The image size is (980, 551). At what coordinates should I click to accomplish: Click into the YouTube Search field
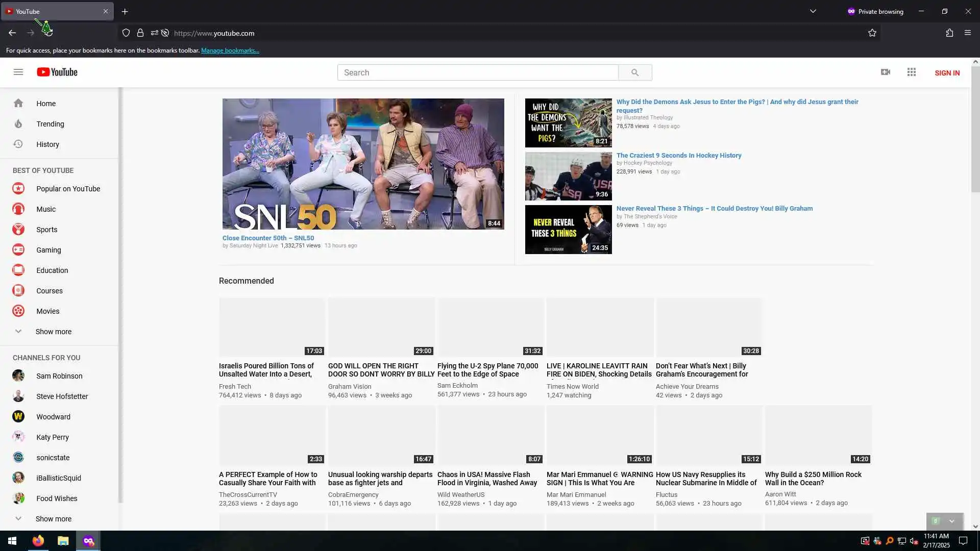coord(477,72)
